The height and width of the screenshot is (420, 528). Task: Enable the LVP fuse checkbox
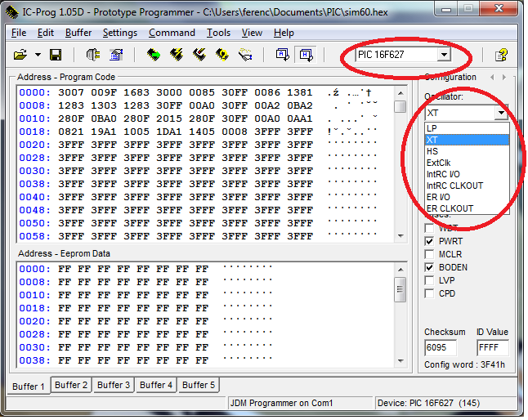(x=429, y=280)
